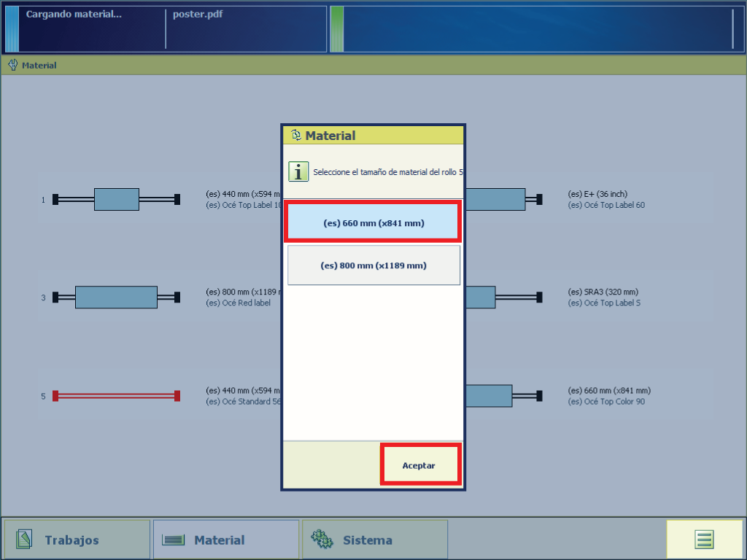Confirm with the Aceptar button
Image resolution: width=747 pixels, height=560 pixels.
(x=419, y=465)
